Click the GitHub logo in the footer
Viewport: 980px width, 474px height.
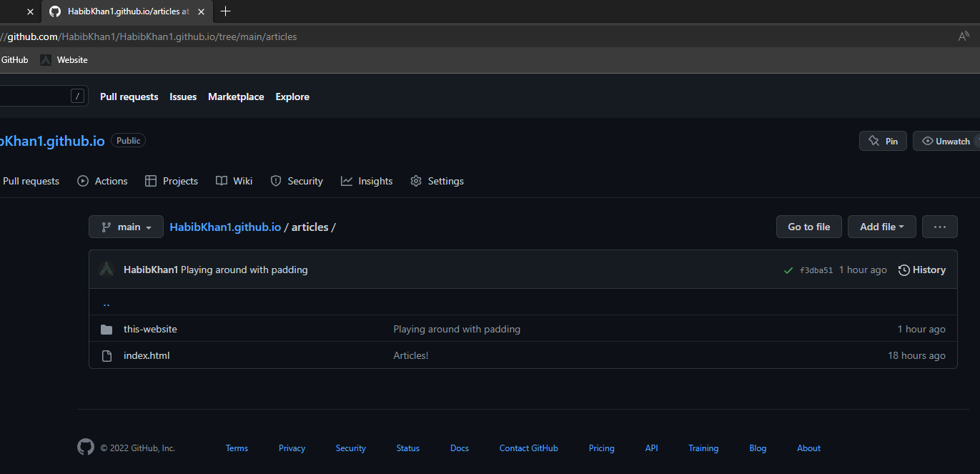click(x=86, y=448)
